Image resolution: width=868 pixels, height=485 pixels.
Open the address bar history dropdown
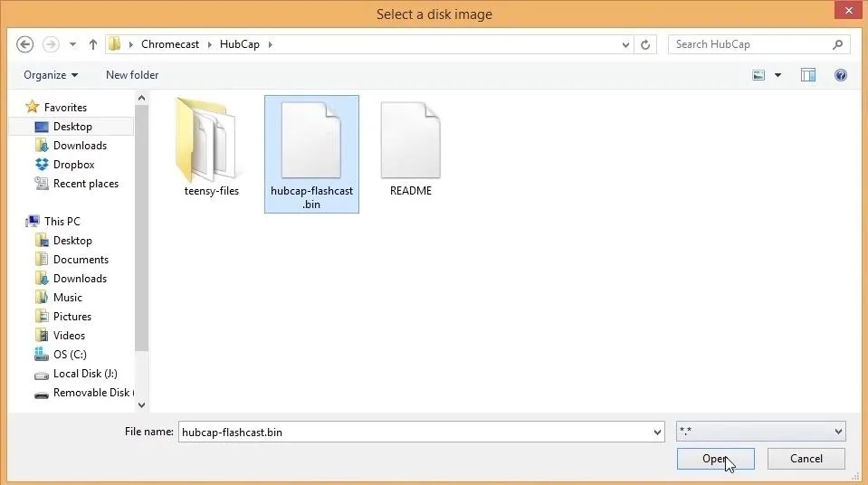pyautogui.click(x=625, y=45)
